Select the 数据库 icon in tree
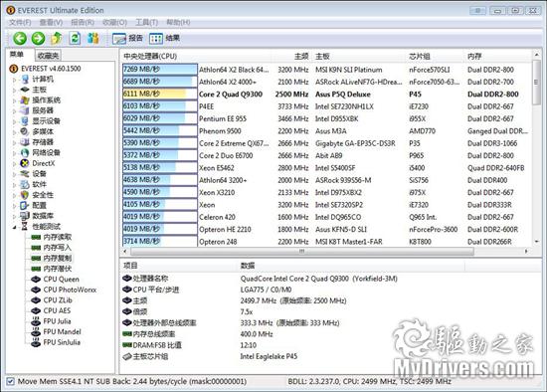This screenshot has width=547, height=392. (25, 216)
